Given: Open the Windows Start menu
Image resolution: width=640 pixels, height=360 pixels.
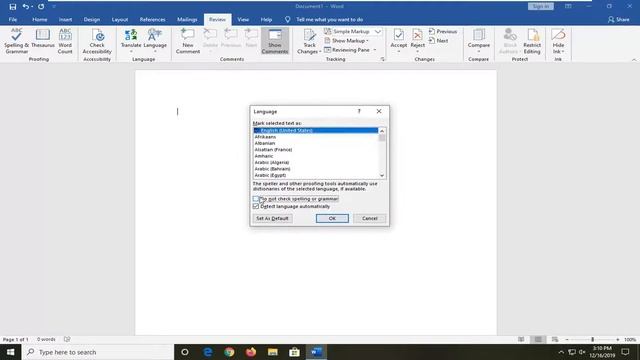Looking at the screenshot, I should point(10,352).
